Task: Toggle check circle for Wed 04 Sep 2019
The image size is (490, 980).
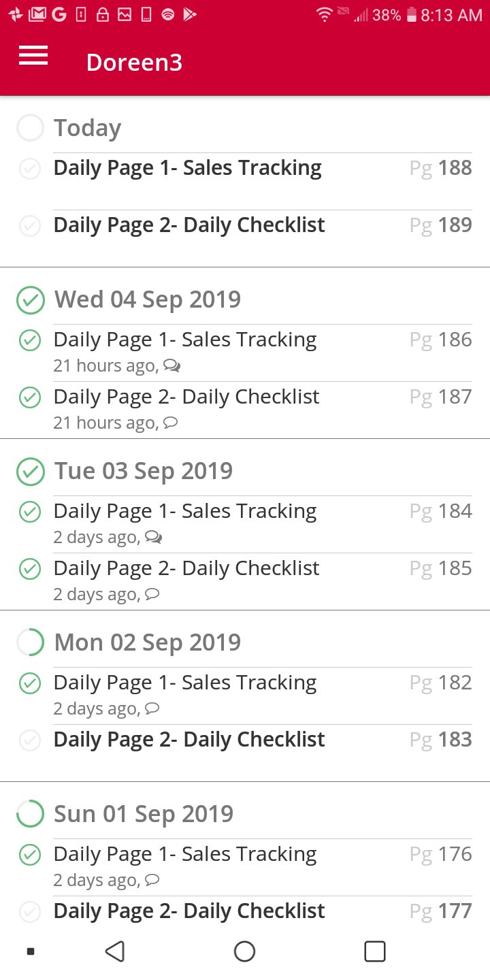Action: [30, 300]
